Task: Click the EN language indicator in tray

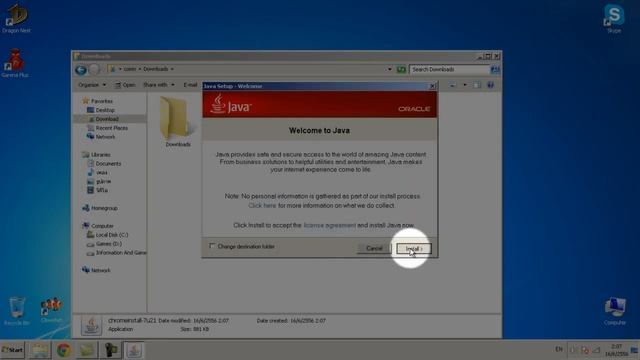Action: (x=559, y=349)
